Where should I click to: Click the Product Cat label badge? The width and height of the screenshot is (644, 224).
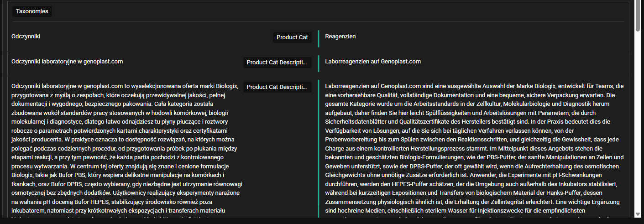292,37
